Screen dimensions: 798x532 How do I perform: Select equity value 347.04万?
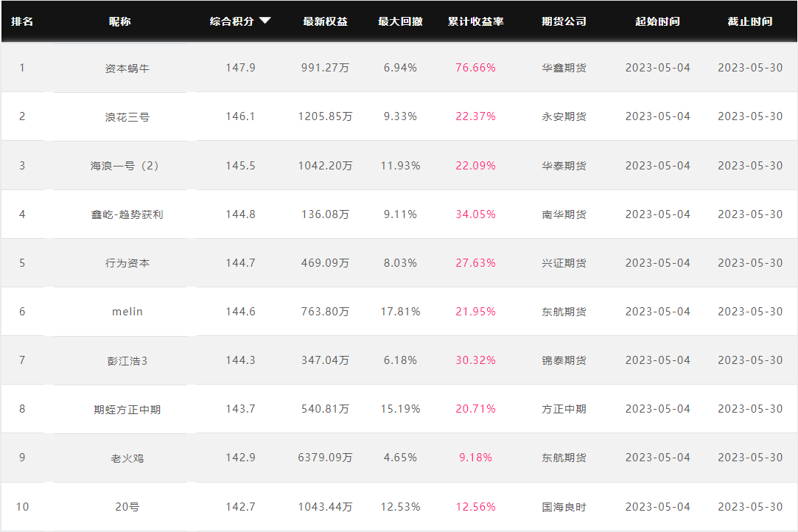(x=325, y=360)
